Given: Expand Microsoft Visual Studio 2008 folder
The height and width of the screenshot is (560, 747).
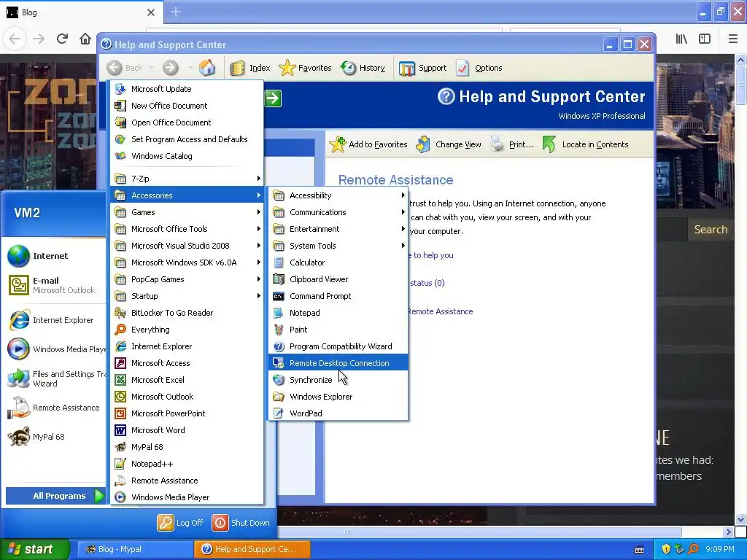Looking at the screenshot, I should (x=187, y=246).
